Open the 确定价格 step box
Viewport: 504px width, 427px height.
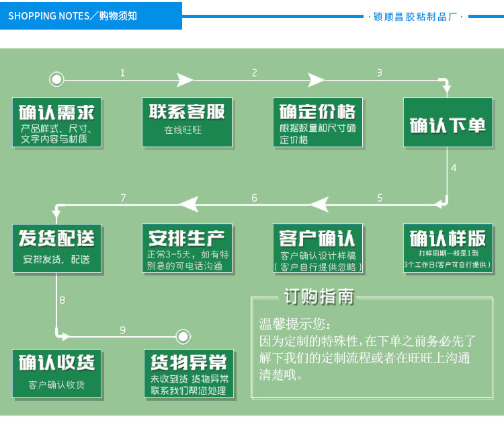[x=318, y=122]
